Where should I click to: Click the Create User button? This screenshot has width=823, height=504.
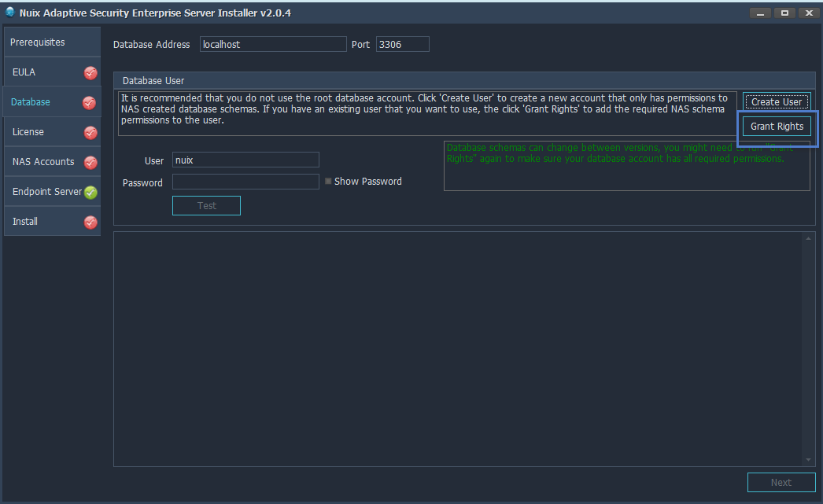pos(777,101)
